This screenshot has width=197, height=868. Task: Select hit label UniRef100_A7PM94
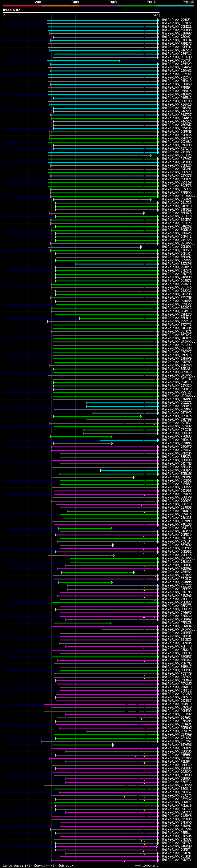[177, 88]
